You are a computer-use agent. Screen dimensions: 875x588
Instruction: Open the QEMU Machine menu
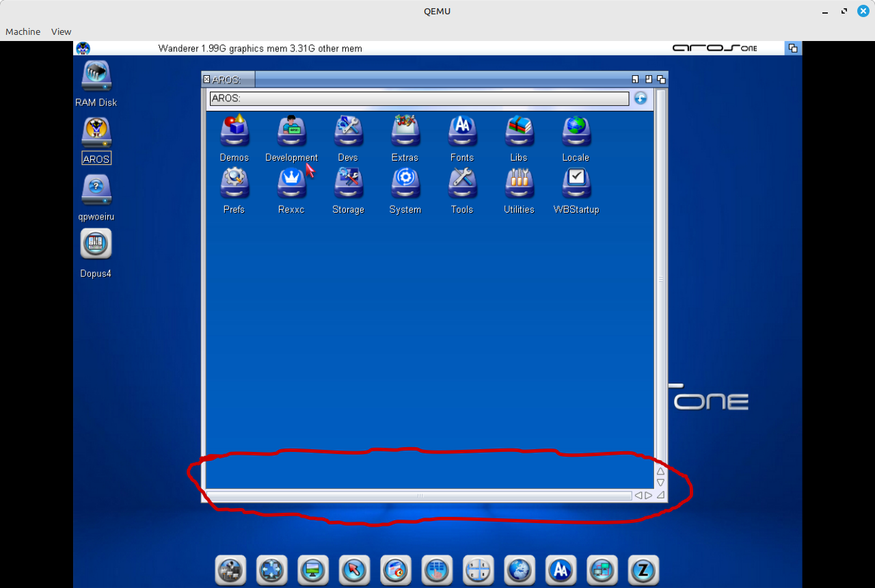point(23,31)
